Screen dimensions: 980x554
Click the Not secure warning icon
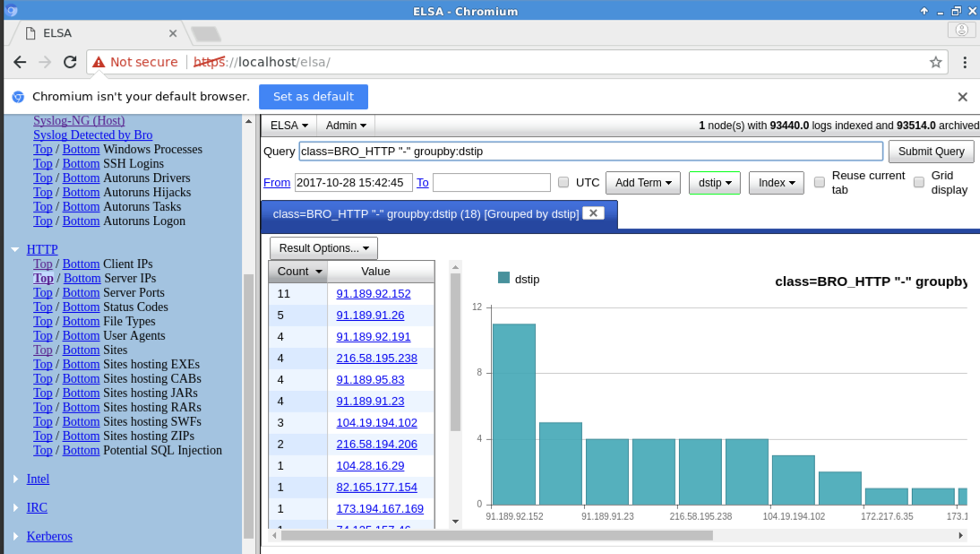[99, 62]
